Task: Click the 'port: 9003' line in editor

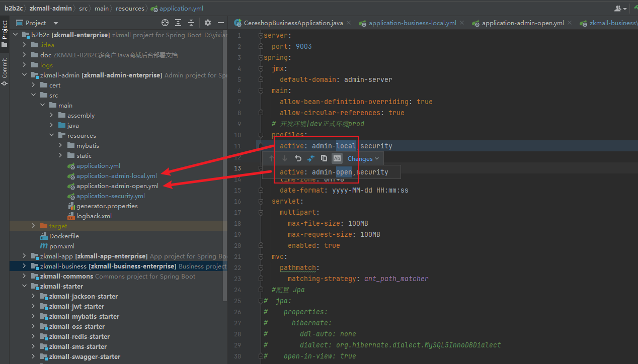Action: pyautogui.click(x=291, y=46)
